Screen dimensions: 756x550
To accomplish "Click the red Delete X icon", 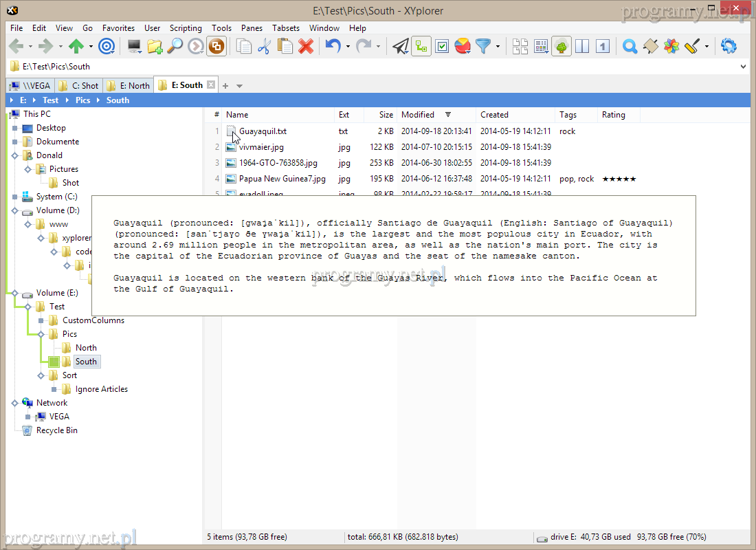I will [x=306, y=47].
